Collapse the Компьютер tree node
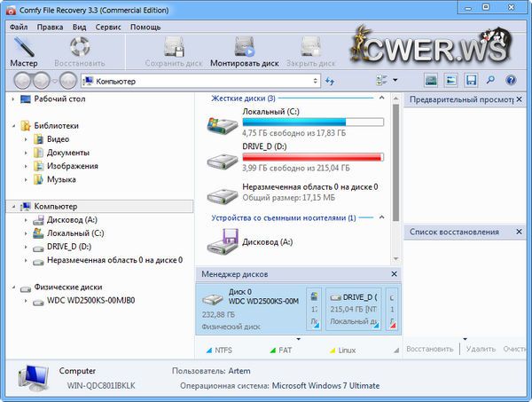 tap(13, 207)
